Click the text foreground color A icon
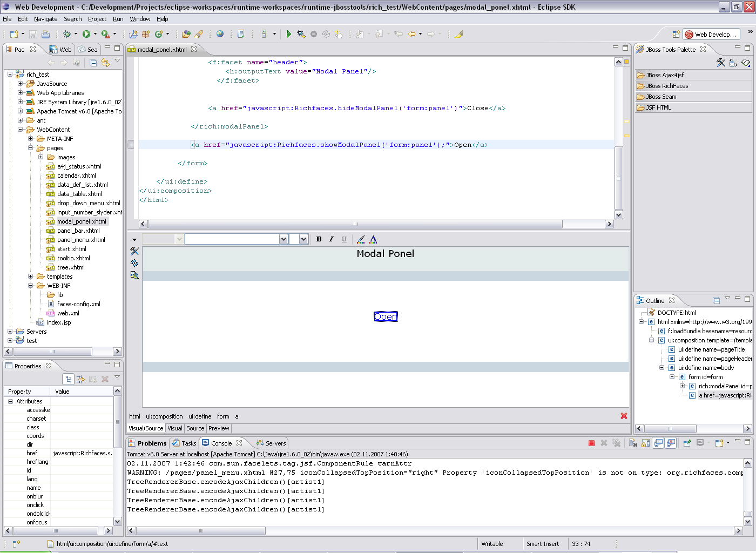The height and width of the screenshot is (553, 756). click(x=373, y=239)
